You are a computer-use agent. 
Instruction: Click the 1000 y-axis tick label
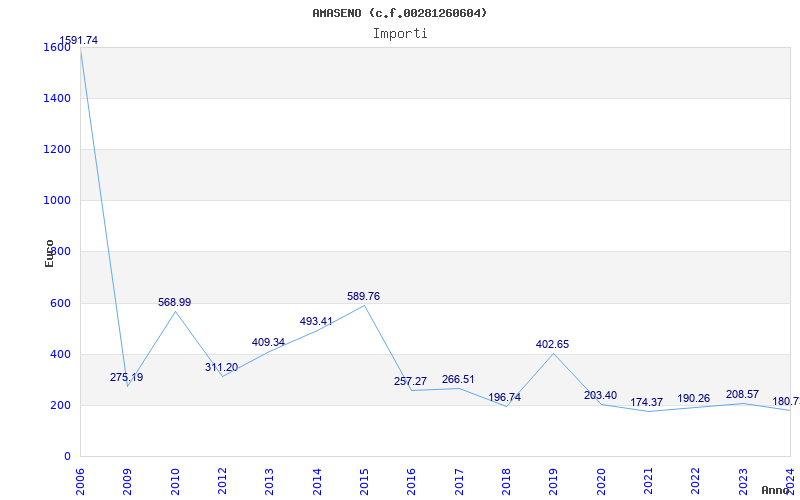click(x=57, y=201)
